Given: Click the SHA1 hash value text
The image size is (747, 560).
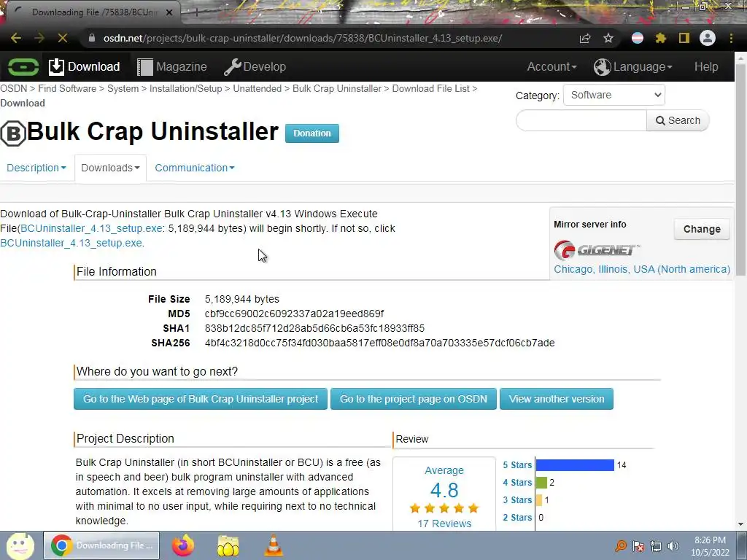Looking at the screenshot, I should pos(314,329).
